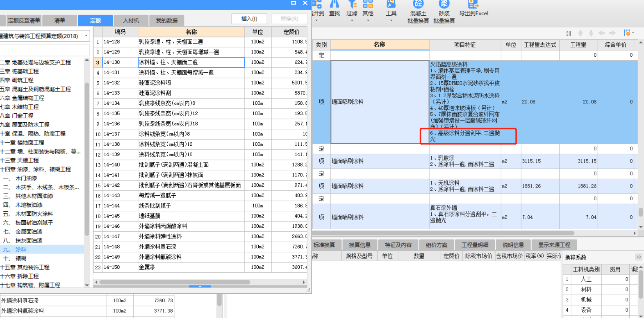Click the move up arrow icon

point(580,33)
